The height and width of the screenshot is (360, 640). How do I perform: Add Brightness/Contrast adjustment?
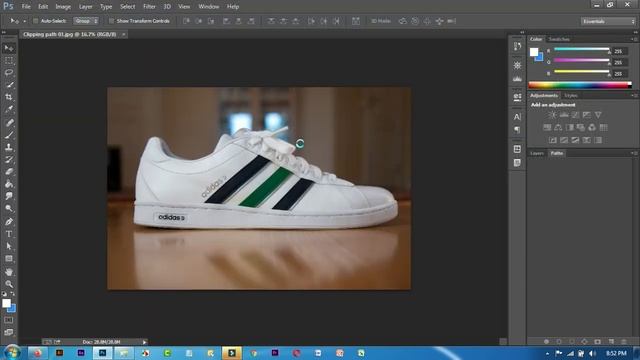(552, 115)
